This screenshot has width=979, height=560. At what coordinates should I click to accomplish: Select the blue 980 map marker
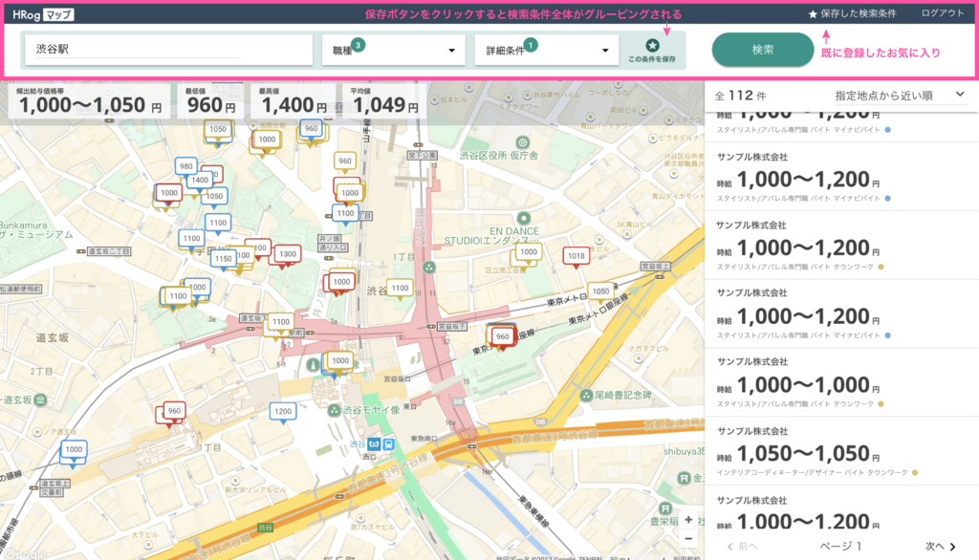tap(186, 166)
